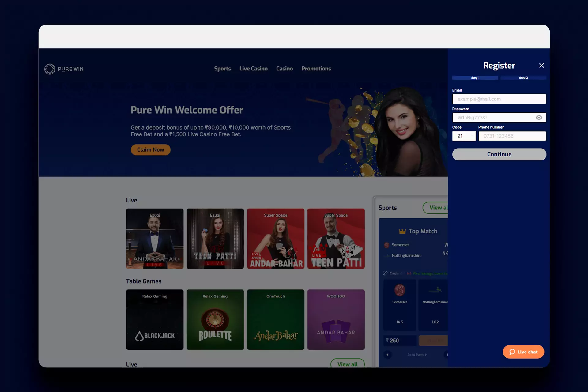Screen dimensions: 588x392
Task: Click the password visibility toggle eye icon
Action: click(539, 117)
